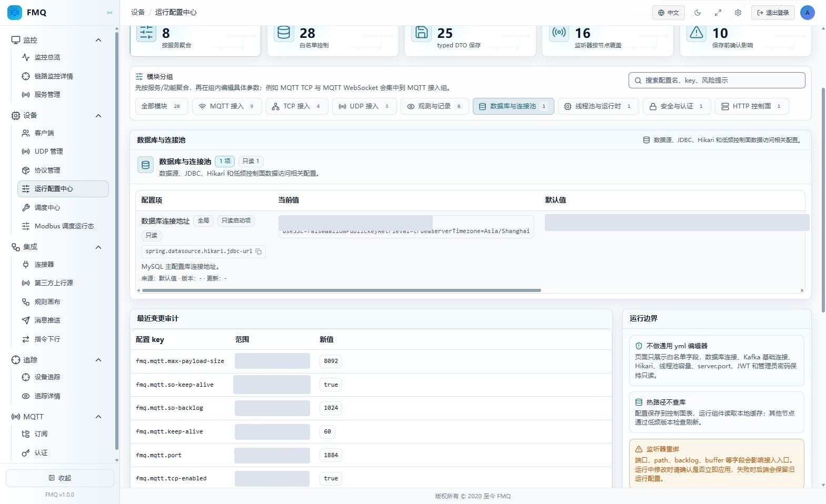
Task: Copy the spring.datasource.hikari.jdbc-url key
Action: [x=258, y=251]
